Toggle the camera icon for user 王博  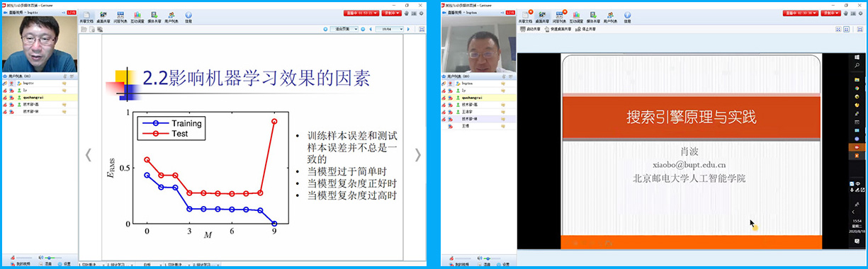pos(451,126)
